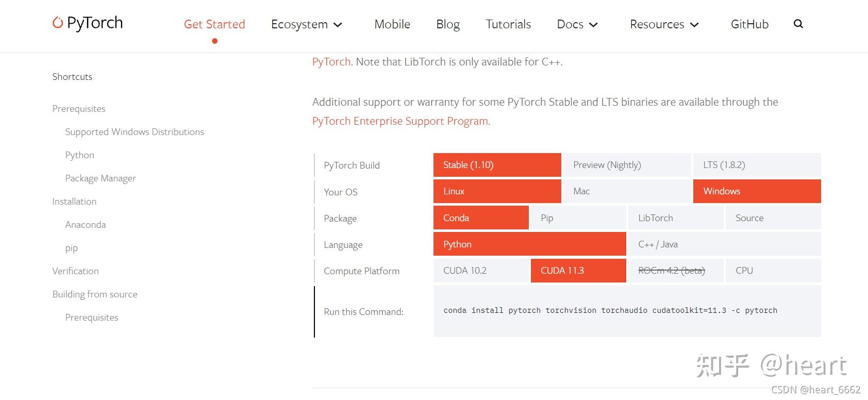Choose Linux as your OS
The width and height of the screenshot is (868, 400).
(497, 191)
